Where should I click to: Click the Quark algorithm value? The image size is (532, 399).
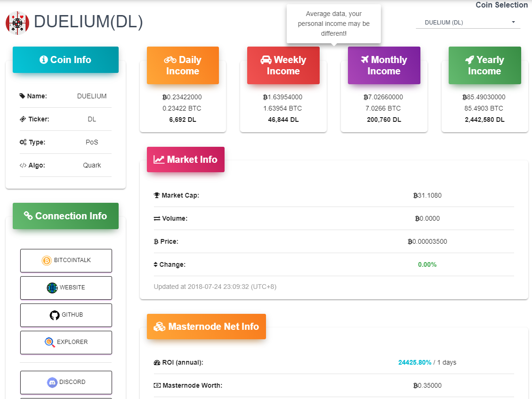click(92, 165)
